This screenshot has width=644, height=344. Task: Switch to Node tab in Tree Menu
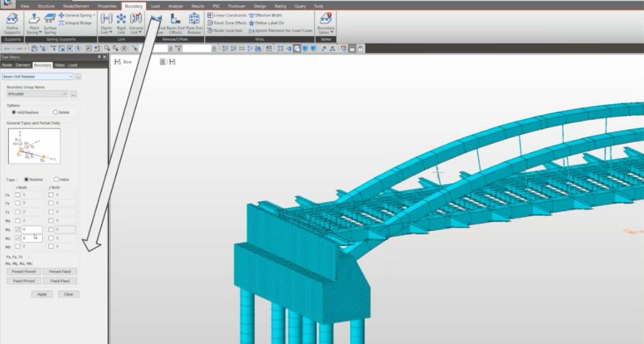(x=7, y=65)
